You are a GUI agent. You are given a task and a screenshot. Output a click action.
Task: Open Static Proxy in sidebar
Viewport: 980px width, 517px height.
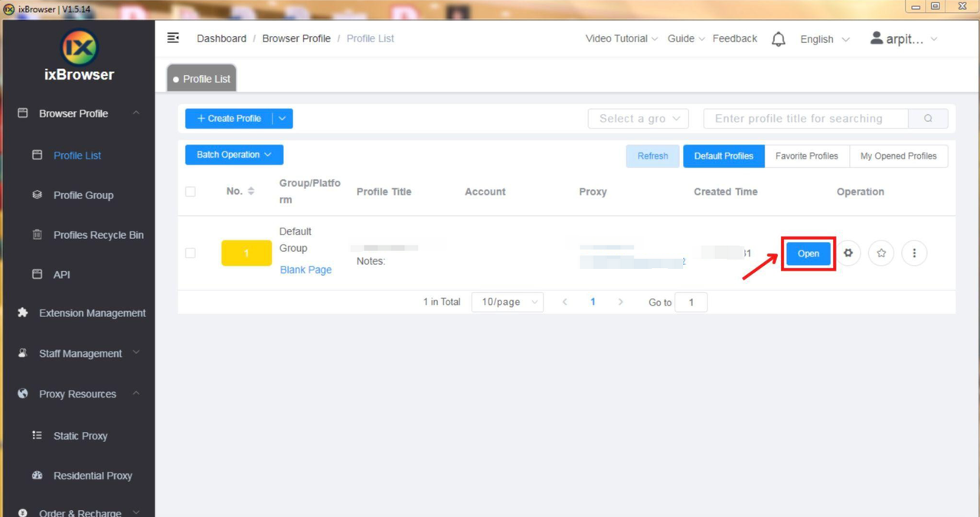coord(80,436)
